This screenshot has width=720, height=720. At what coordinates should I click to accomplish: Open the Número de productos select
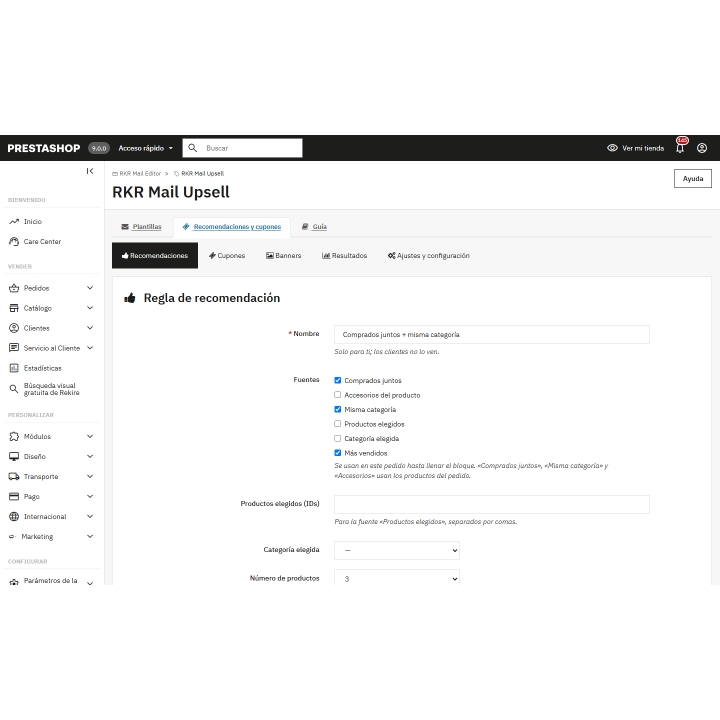coord(397,577)
